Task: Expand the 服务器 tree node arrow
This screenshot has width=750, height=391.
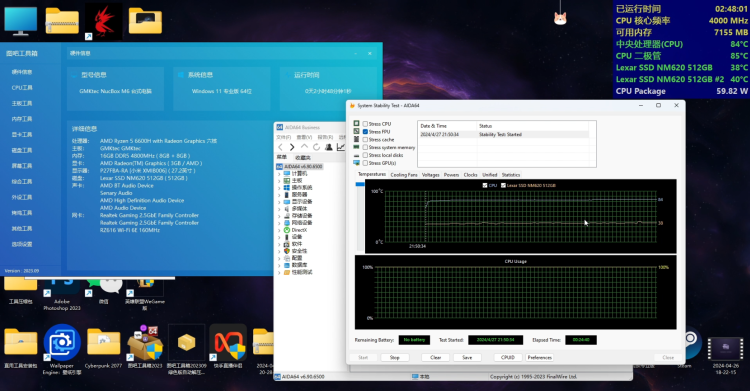Action: click(279, 195)
